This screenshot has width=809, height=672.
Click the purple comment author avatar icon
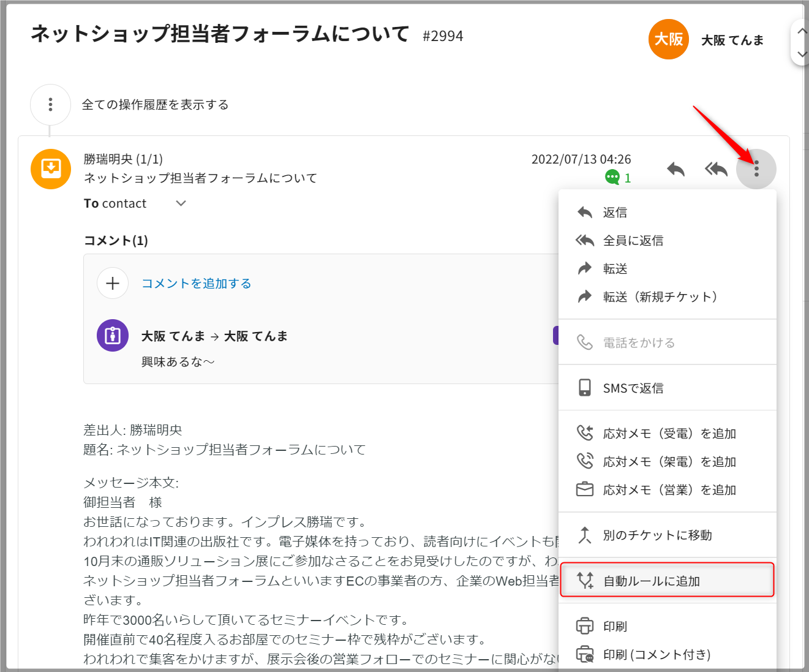(113, 336)
